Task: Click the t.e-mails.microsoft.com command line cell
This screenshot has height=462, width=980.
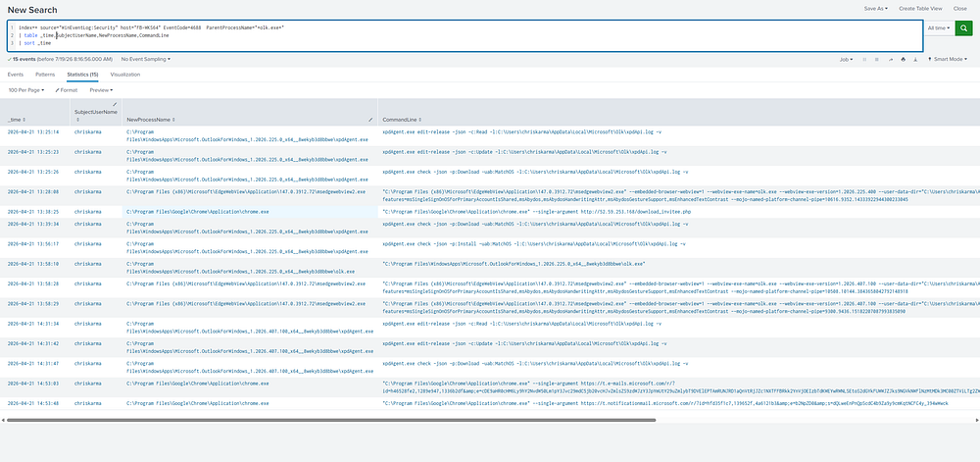Action: pyautogui.click(x=681, y=387)
